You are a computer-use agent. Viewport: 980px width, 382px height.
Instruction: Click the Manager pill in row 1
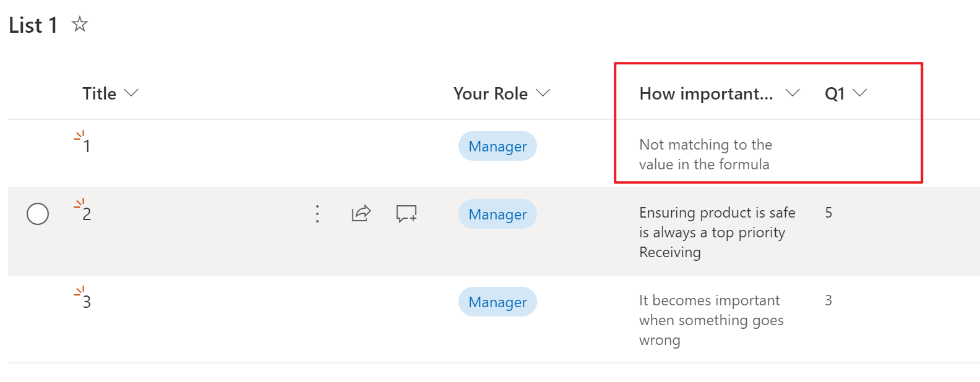497,146
